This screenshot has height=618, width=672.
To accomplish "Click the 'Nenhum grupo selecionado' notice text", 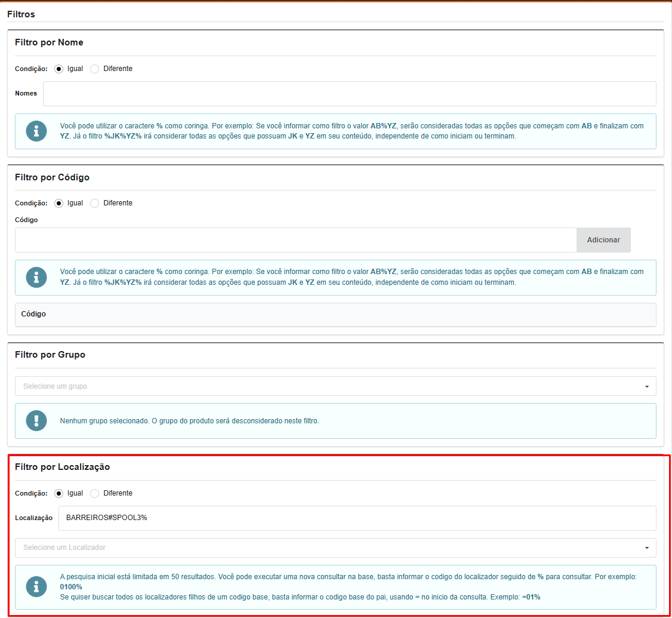I will pyautogui.click(x=189, y=421).
